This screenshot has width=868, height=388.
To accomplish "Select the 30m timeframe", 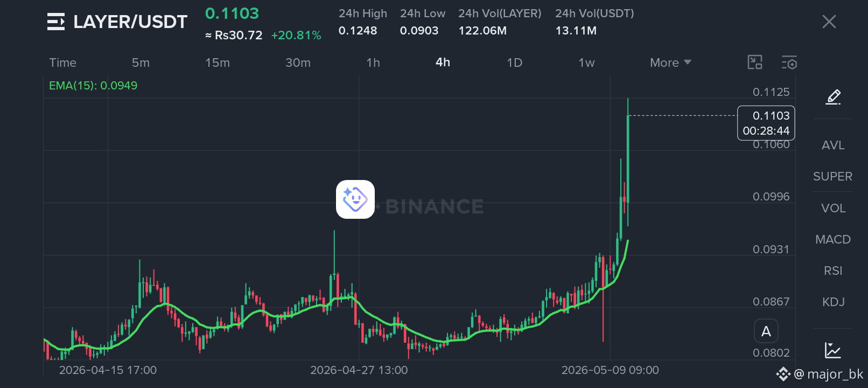I will 298,63.
